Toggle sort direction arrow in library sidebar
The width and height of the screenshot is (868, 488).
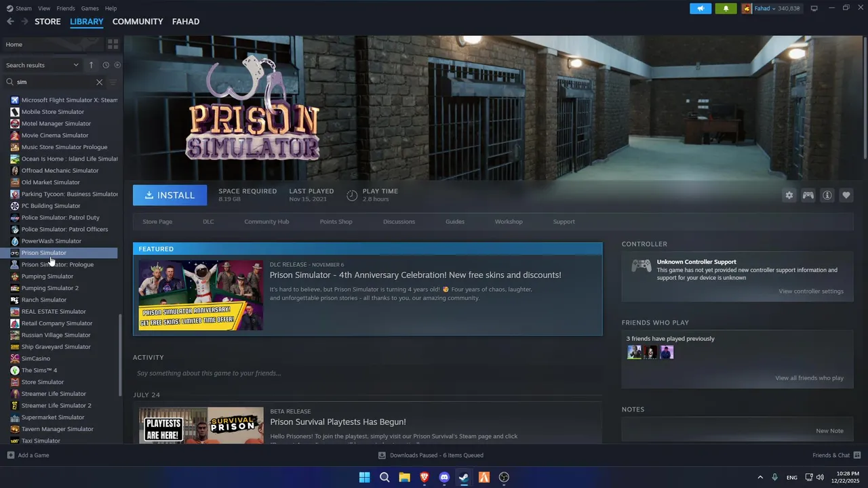click(x=91, y=65)
